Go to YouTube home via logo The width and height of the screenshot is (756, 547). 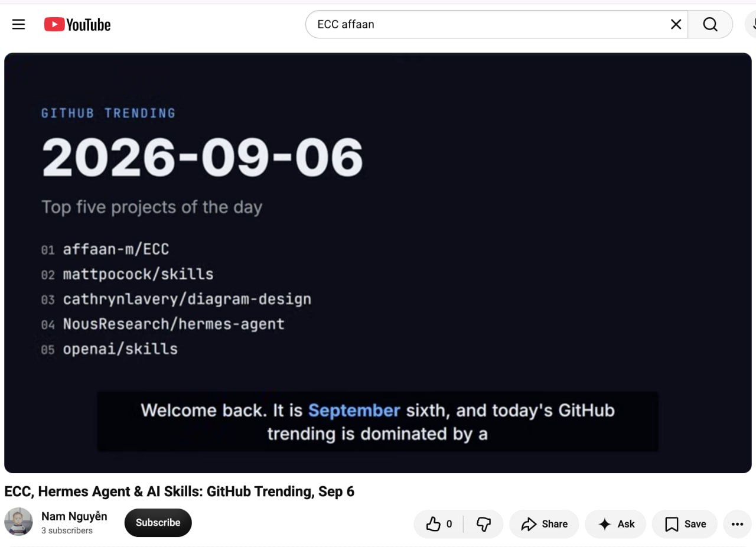tap(77, 24)
